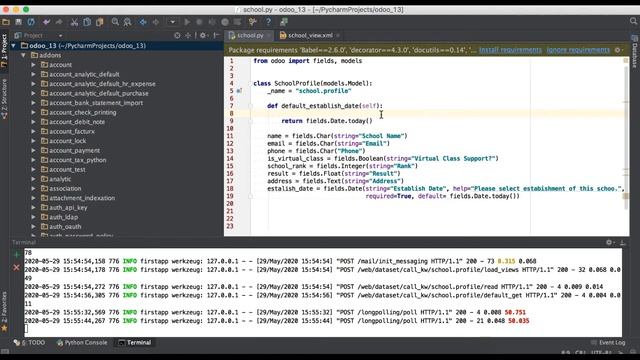Select the Terminal tool window tab
This screenshot has width=640, height=360.
135,342
